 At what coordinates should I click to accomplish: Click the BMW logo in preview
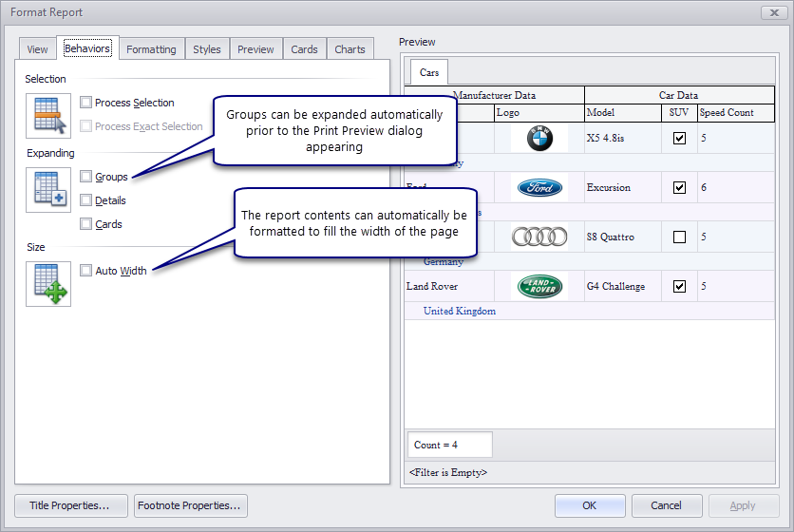[x=539, y=139]
